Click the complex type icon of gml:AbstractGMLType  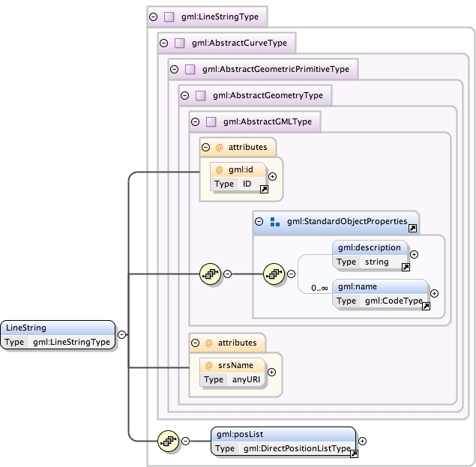coord(211,121)
